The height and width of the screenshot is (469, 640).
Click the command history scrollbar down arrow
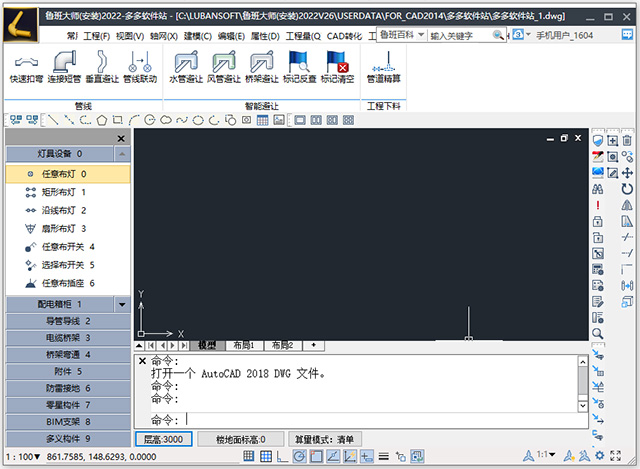[583, 406]
